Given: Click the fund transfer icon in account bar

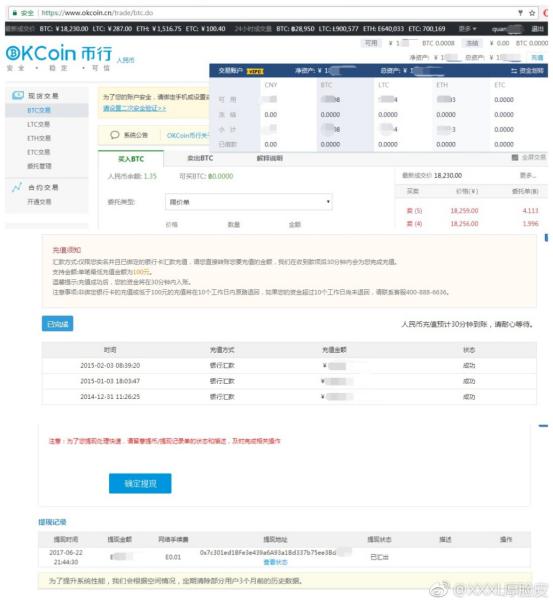Looking at the screenshot, I should tap(514, 71).
